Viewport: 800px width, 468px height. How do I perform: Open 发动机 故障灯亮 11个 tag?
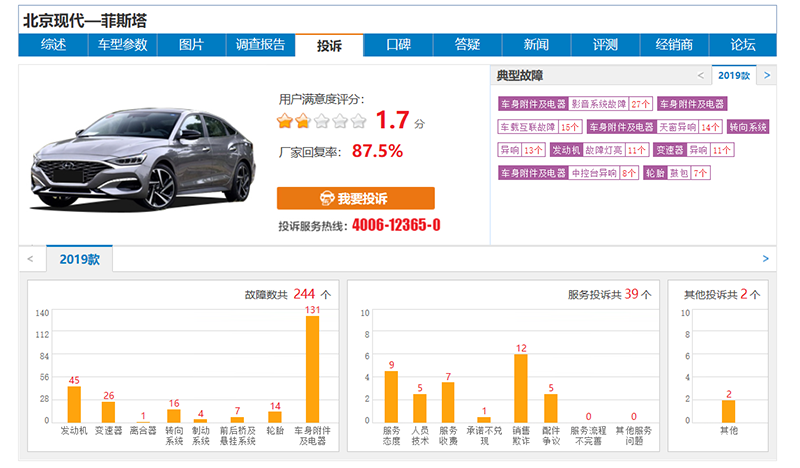point(599,150)
